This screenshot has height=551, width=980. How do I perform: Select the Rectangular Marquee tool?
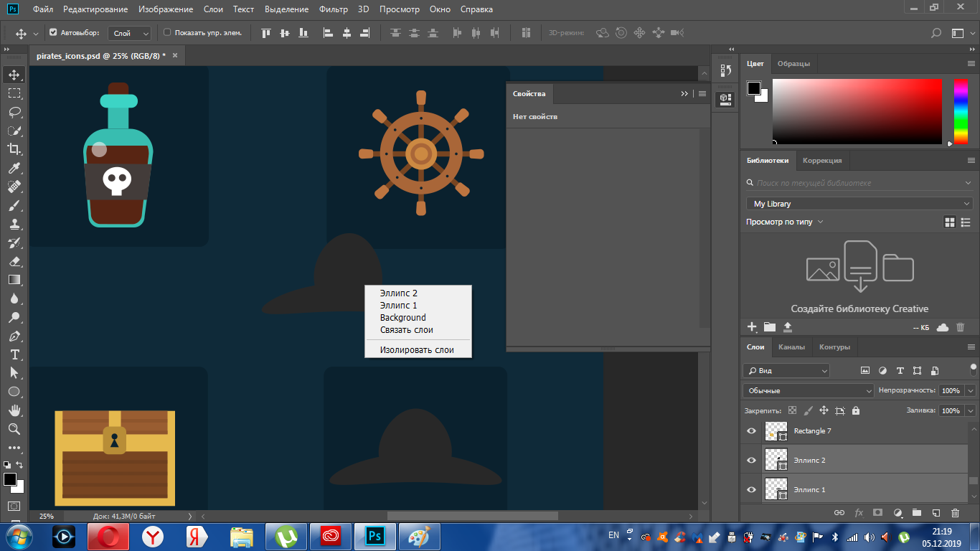[14, 93]
